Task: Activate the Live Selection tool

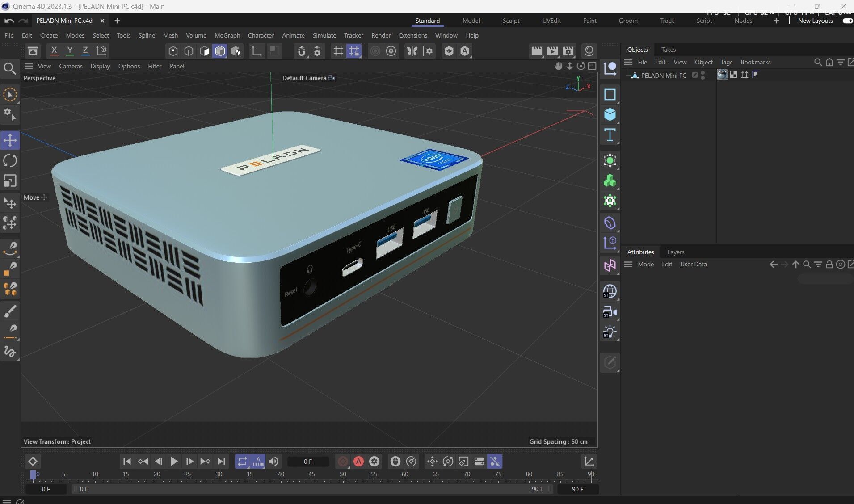Action: pos(10,94)
